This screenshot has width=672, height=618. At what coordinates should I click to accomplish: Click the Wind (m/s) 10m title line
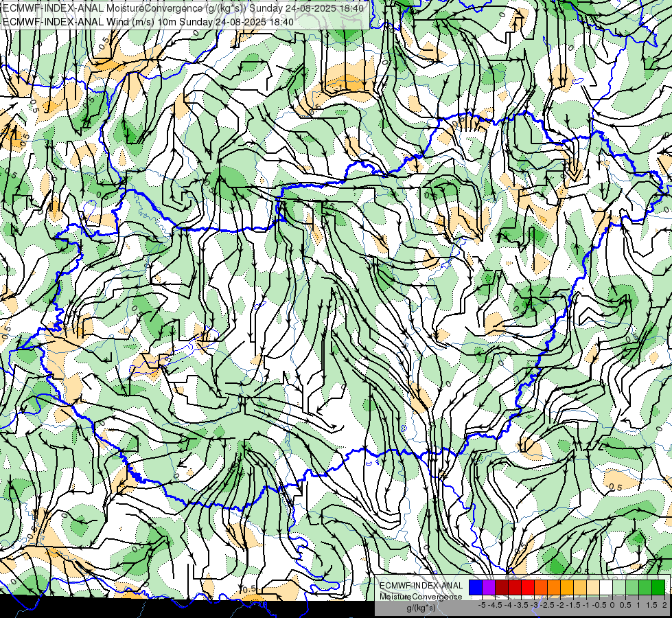tap(148, 22)
